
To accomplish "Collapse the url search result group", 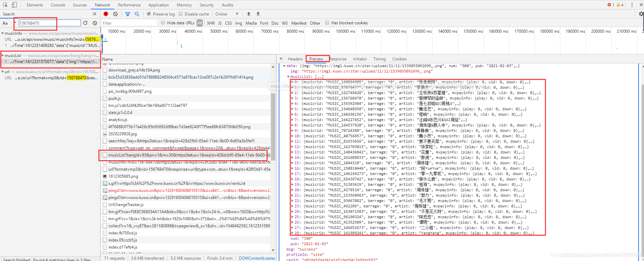I will coord(3,72).
